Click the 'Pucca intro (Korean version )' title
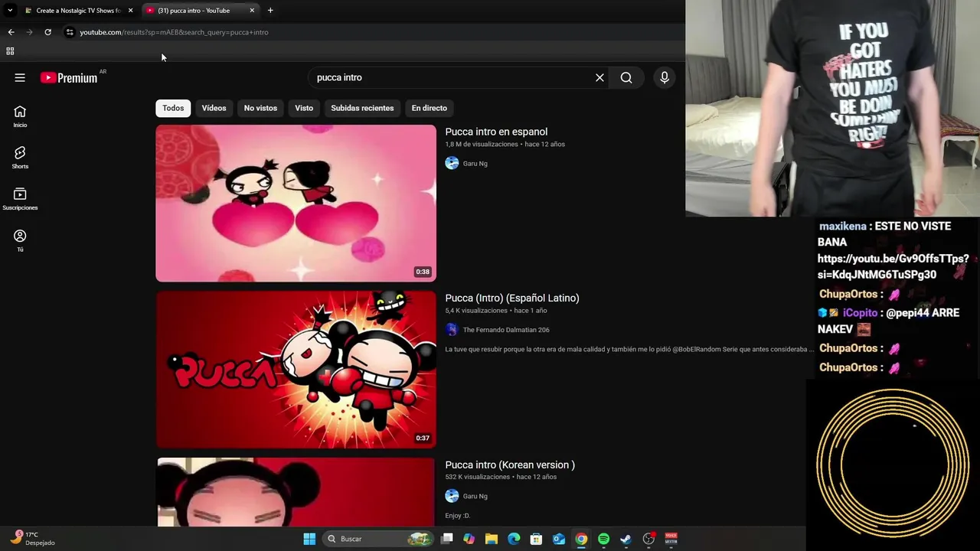Screen dimensions: 980x551 [x=510, y=465]
